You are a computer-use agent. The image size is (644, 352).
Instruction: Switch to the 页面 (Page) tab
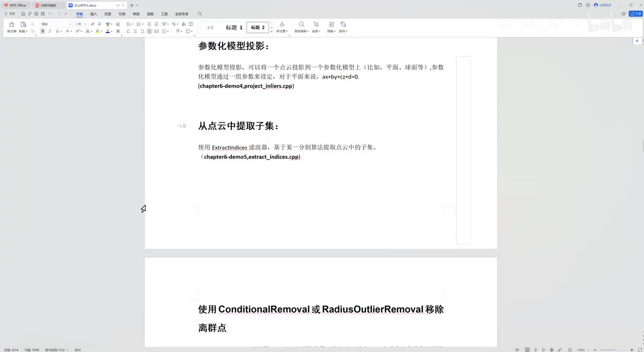click(108, 14)
